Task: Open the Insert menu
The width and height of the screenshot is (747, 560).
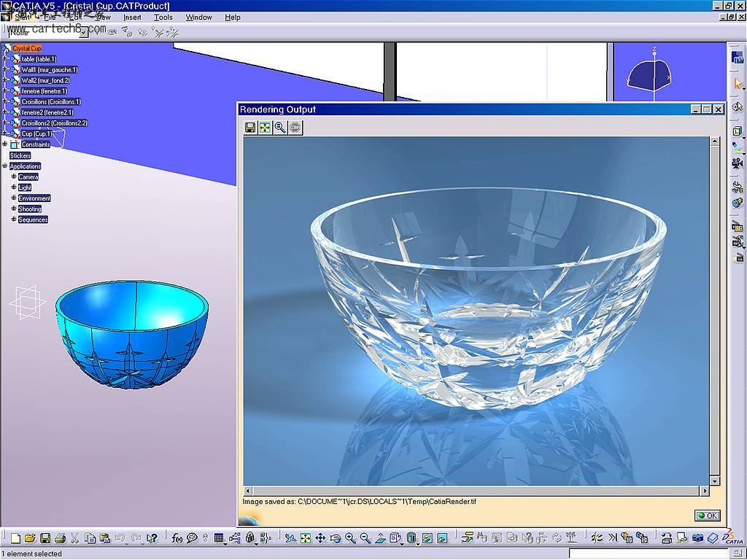Action: (x=132, y=17)
